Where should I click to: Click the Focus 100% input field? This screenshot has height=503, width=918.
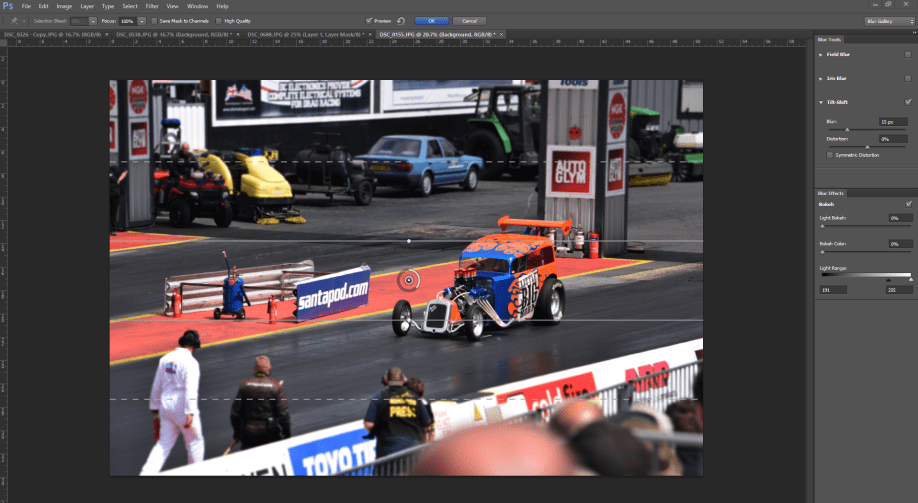pyautogui.click(x=127, y=21)
